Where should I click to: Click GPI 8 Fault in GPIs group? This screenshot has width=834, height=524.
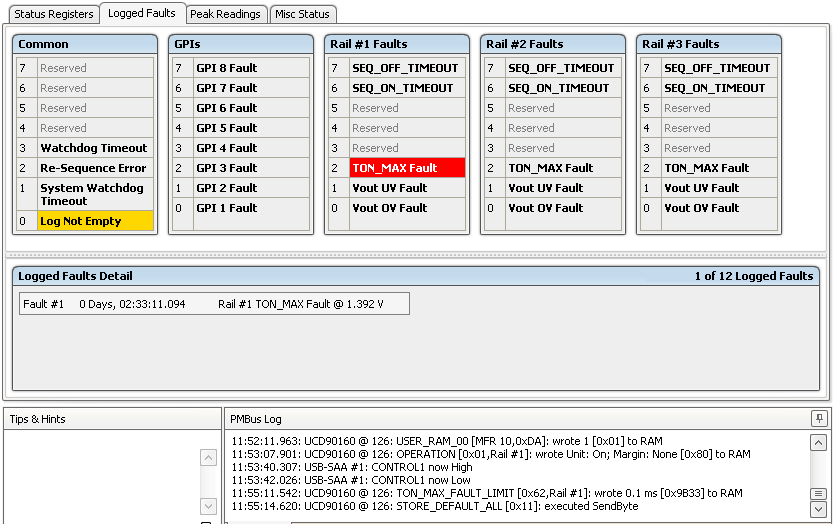pos(226,68)
